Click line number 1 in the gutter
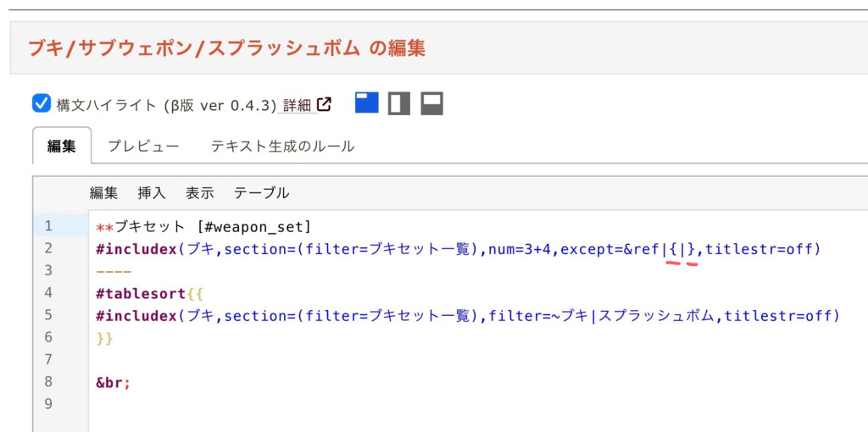 (x=48, y=226)
